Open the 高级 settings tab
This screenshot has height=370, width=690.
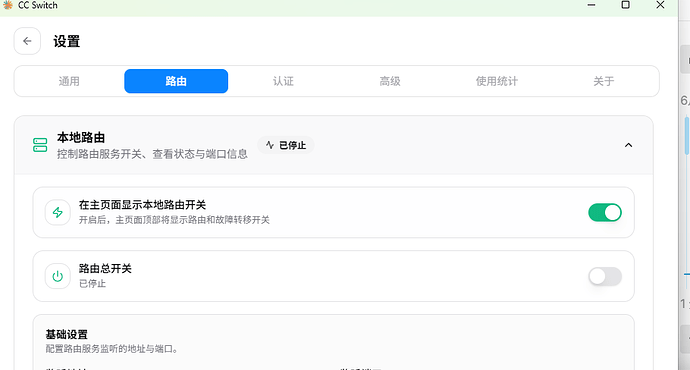click(x=390, y=81)
